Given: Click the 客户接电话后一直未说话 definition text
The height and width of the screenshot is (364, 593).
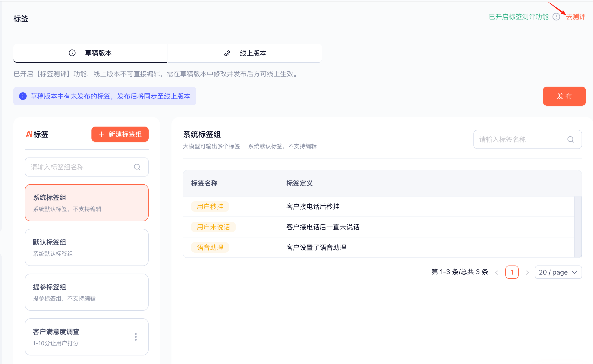Looking at the screenshot, I should [x=323, y=227].
